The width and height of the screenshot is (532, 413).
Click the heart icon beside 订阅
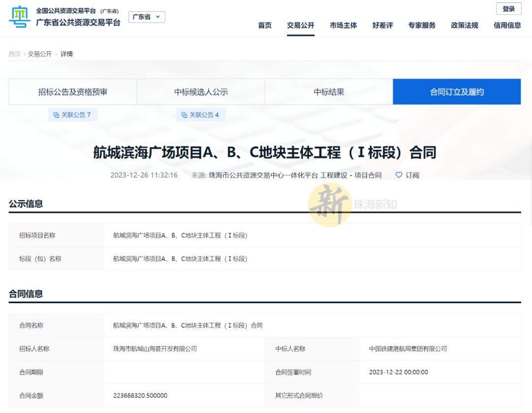click(399, 175)
